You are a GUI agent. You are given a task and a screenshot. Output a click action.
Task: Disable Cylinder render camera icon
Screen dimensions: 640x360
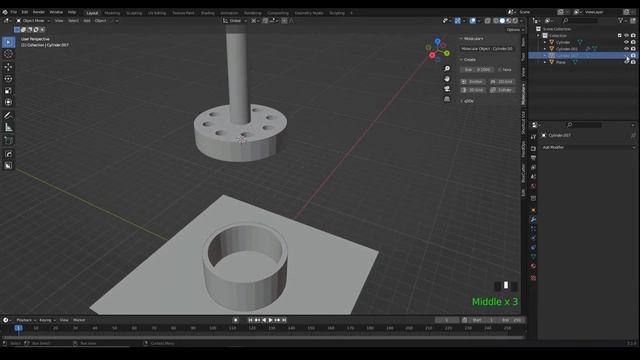click(x=633, y=42)
